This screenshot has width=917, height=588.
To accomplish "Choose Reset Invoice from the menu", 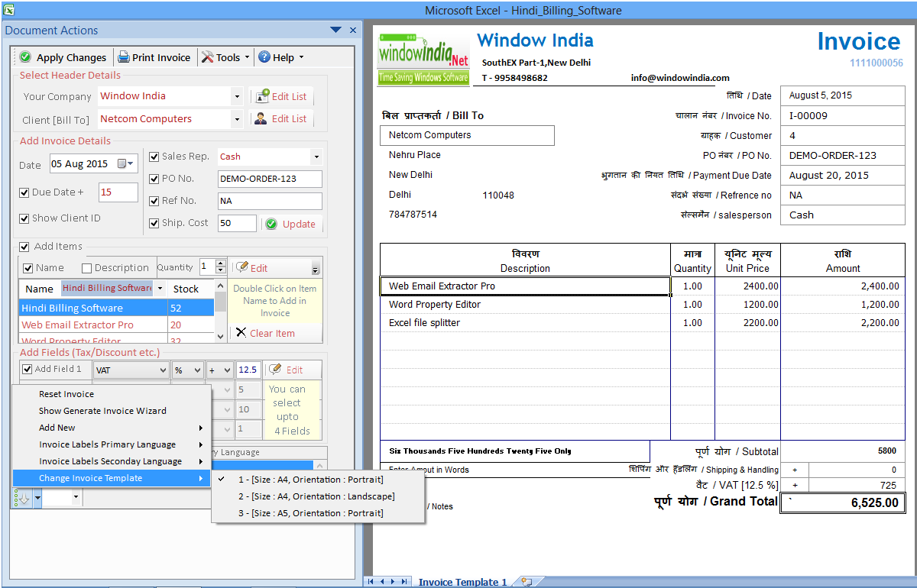I will 112,394.
